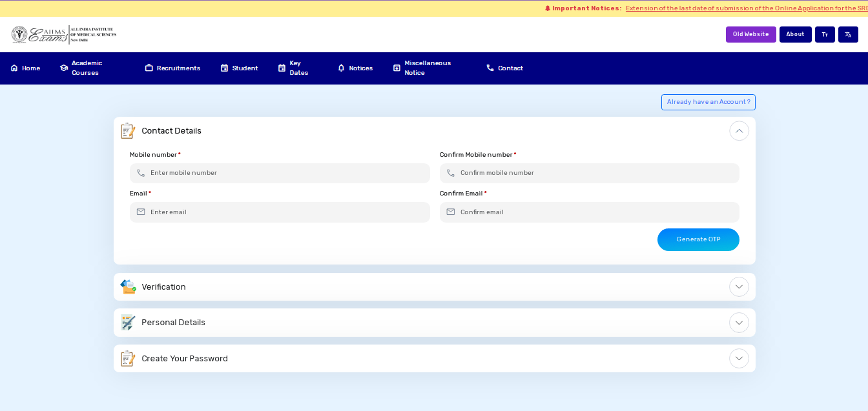Viewport: 868px width, 411px height.
Task: Open the Recruitments menu
Action: point(172,68)
